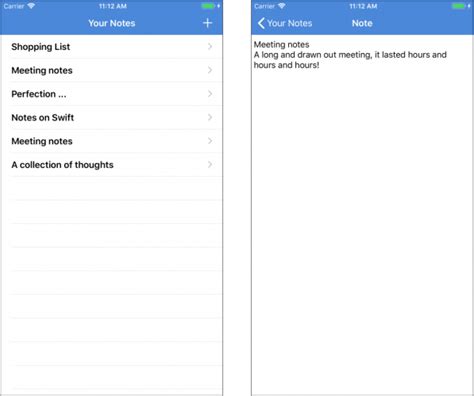Screen dimensions: 474x396
Task: Open the second Meeting notes entry
Action: (x=112, y=141)
